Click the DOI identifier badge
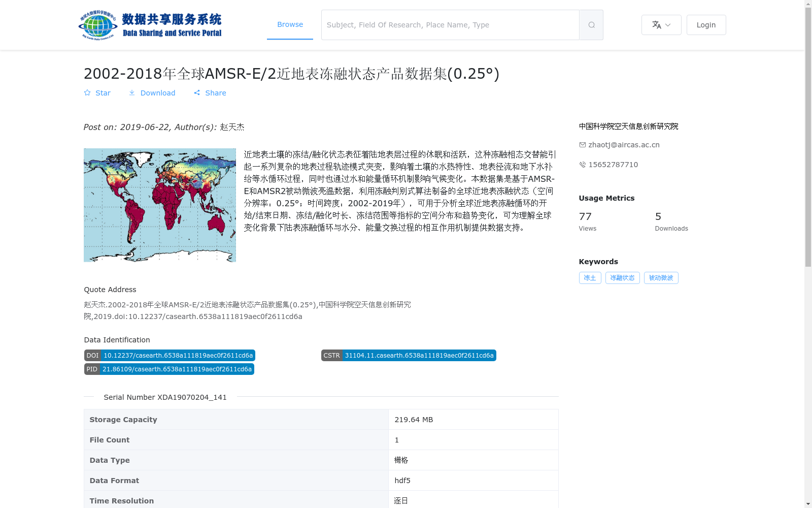 tap(170, 356)
